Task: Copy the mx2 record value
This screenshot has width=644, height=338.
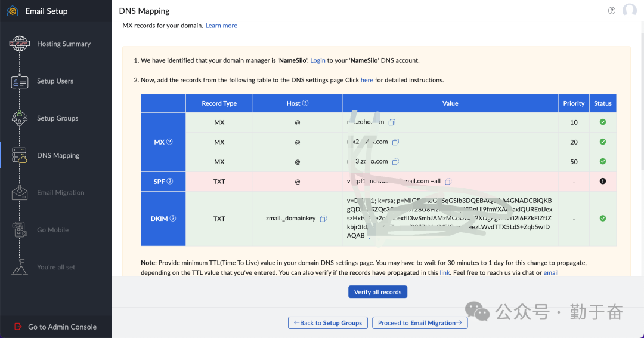Action: (395, 142)
